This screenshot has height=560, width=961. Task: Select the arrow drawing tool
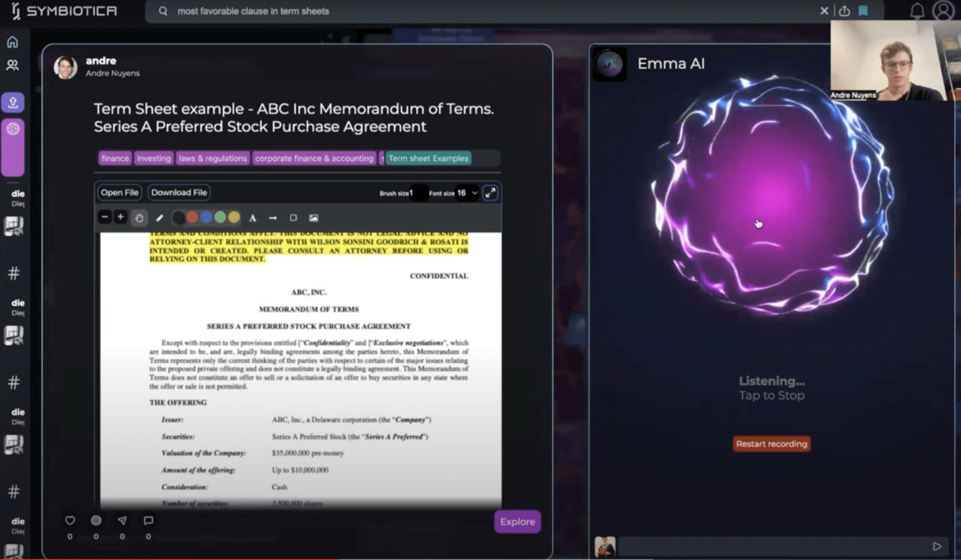(272, 218)
